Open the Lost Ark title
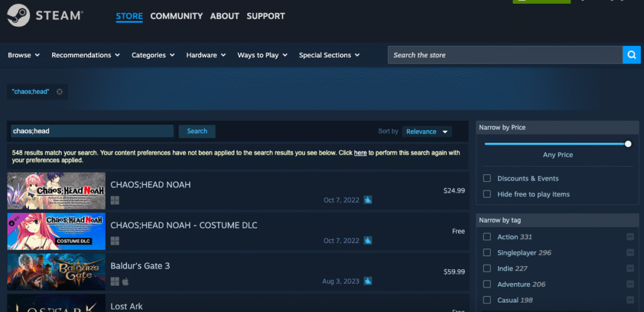This screenshot has height=312, width=644. [126, 306]
